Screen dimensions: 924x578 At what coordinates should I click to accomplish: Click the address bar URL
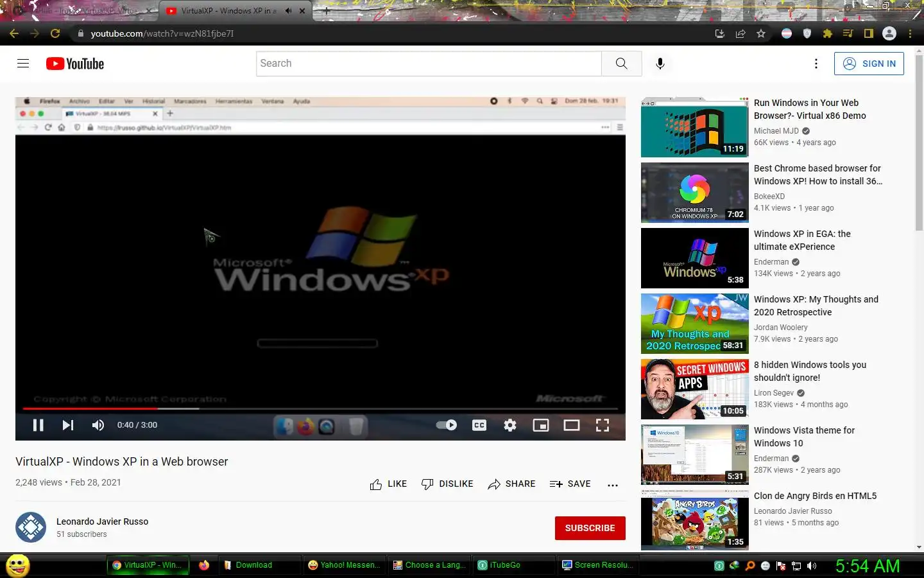coord(162,33)
